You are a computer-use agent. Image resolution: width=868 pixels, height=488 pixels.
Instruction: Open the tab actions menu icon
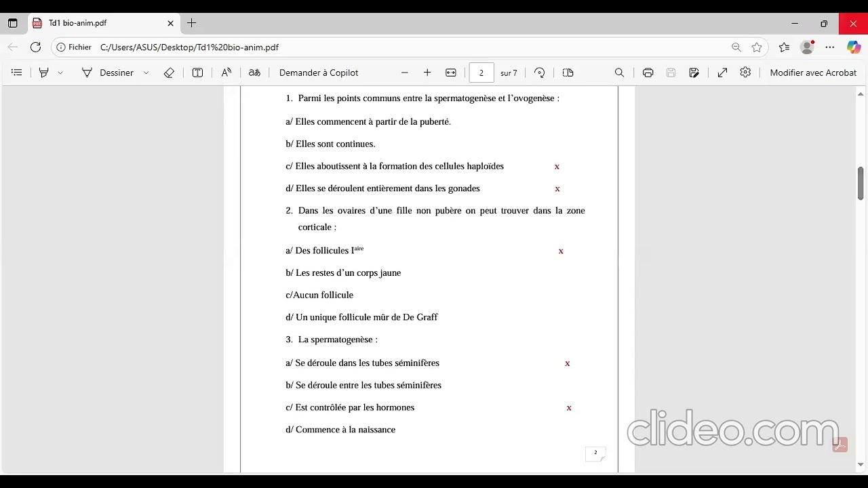(x=12, y=23)
